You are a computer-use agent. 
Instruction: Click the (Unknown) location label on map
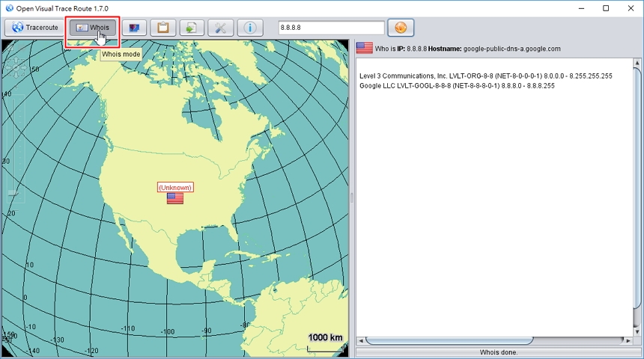pos(175,188)
